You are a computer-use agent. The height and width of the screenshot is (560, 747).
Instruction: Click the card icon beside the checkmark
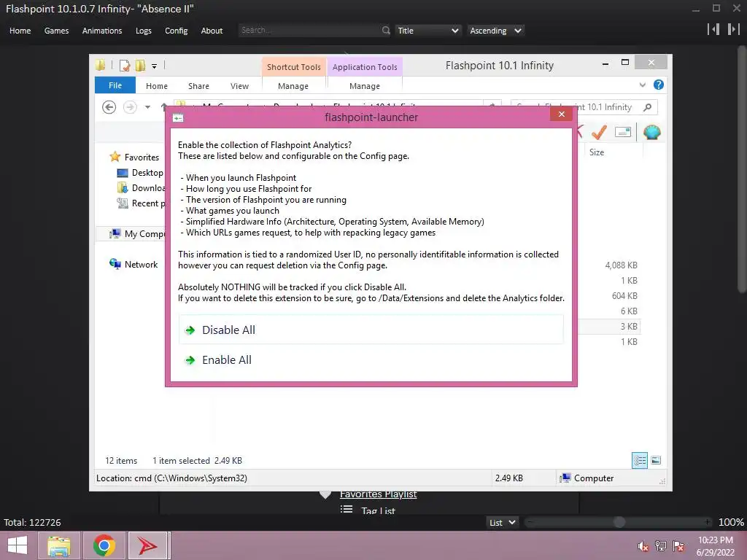click(623, 132)
